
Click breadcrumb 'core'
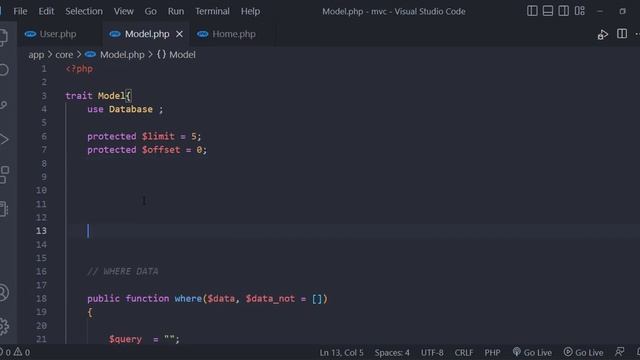[x=64, y=55]
